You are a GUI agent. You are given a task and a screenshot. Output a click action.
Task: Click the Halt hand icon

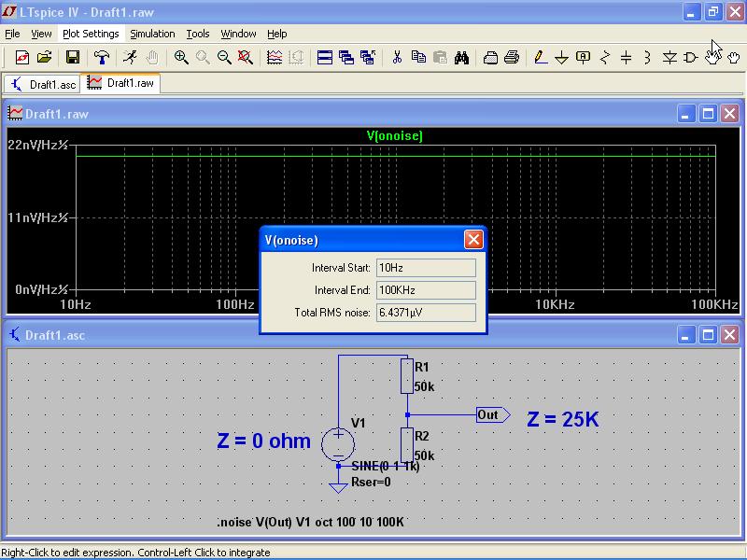152,58
